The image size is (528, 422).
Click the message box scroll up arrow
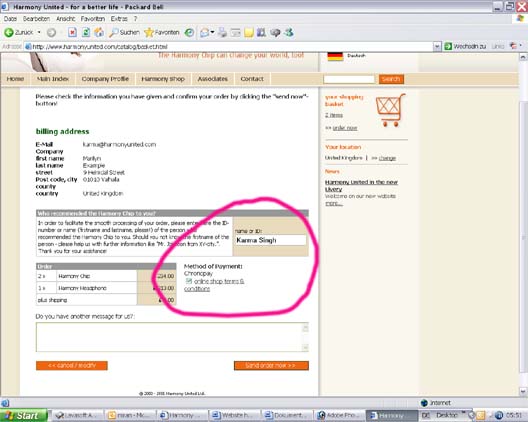tap(305, 327)
